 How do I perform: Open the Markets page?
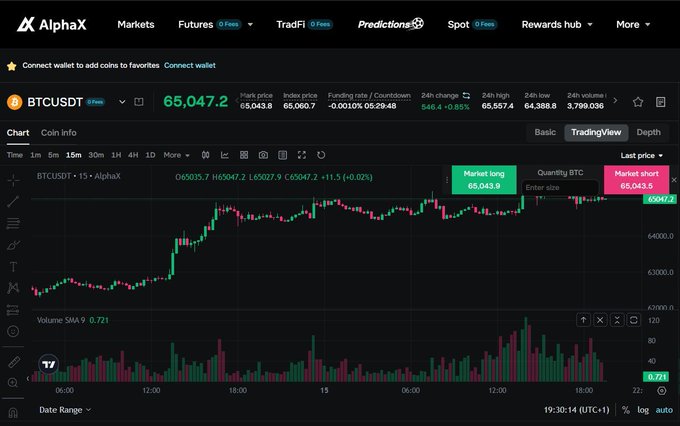click(136, 25)
